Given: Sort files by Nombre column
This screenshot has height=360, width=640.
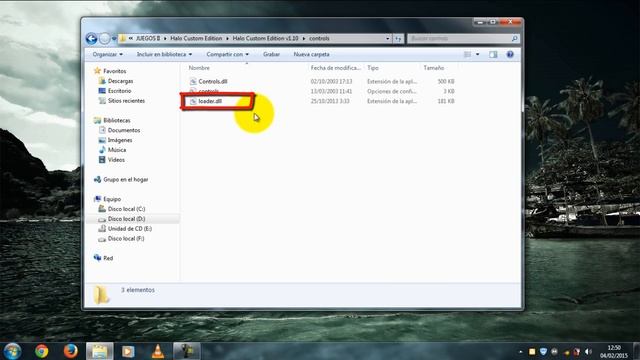Looking at the screenshot, I should tap(199, 68).
